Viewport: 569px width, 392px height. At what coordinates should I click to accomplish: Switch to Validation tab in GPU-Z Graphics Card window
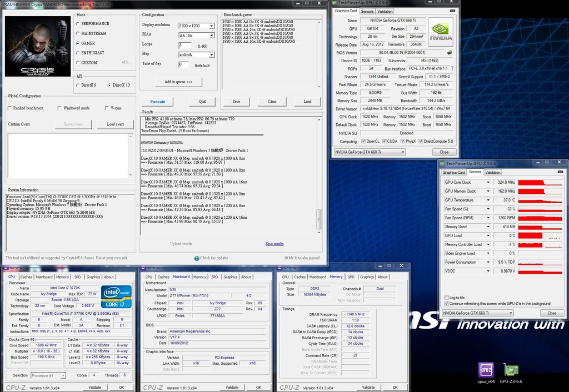(385, 11)
